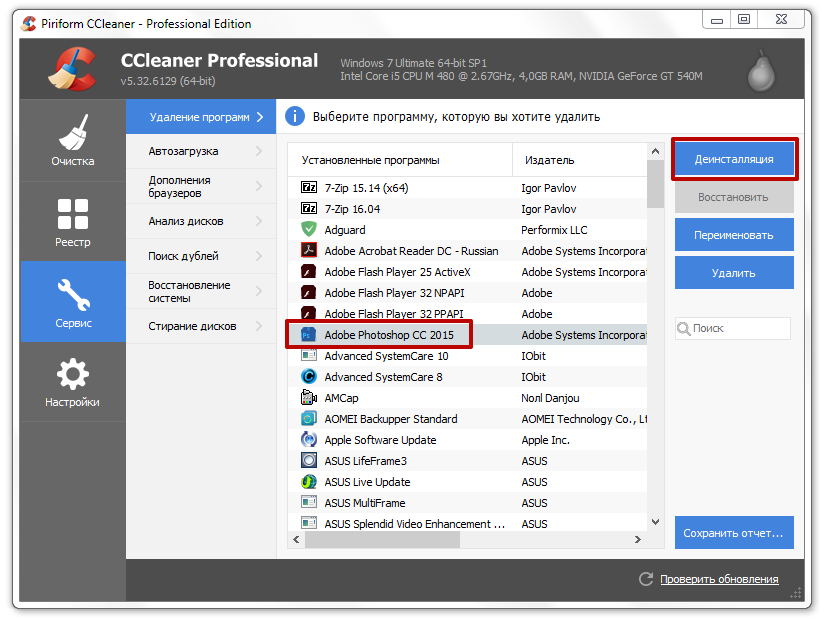Image resolution: width=824 pixels, height=619 pixels.
Task: Click the Flash Player 25 ActiveX icon
Action: coord(308,271)
